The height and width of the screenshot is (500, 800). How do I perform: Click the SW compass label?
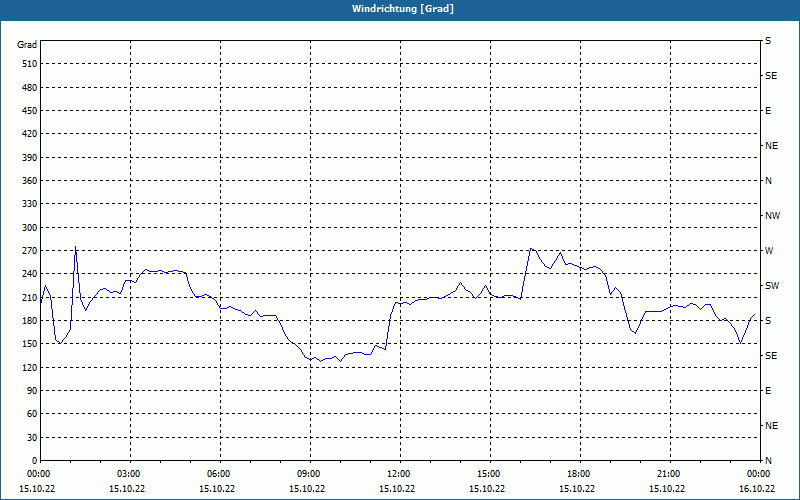772,286
